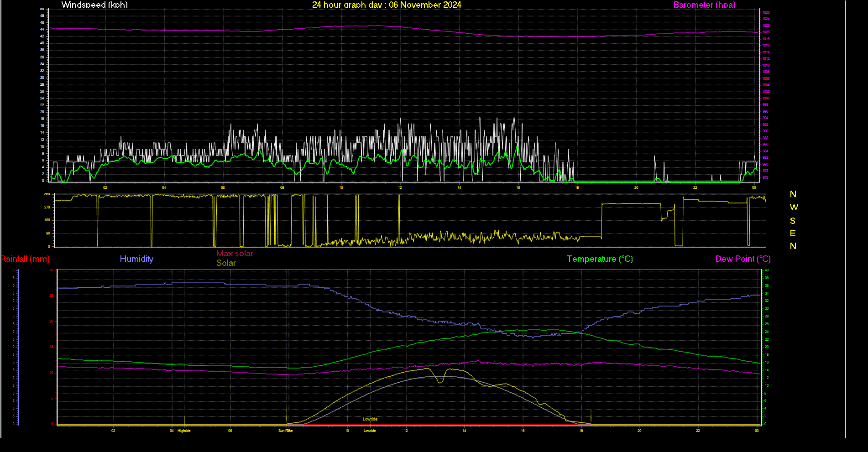Click "180" on the wind direction axis
The image size is (868, 452).
(x=47, y=220)
